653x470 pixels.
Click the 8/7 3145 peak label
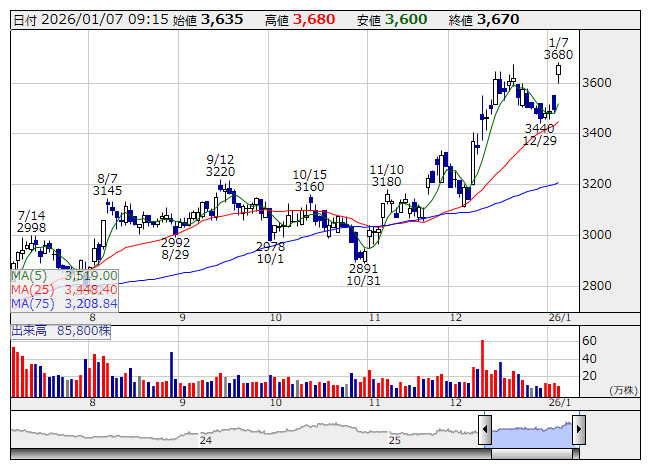[x=107, y=185]
